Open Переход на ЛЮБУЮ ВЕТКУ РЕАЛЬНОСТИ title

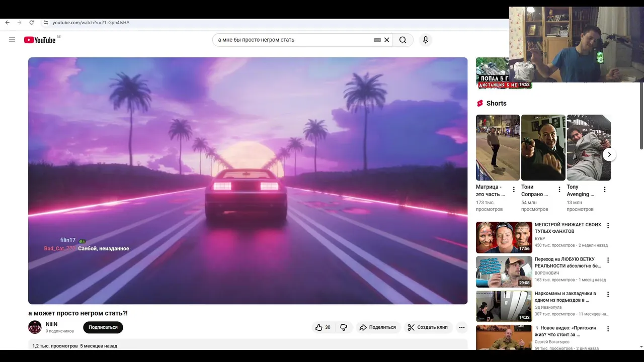coord(568,262)
